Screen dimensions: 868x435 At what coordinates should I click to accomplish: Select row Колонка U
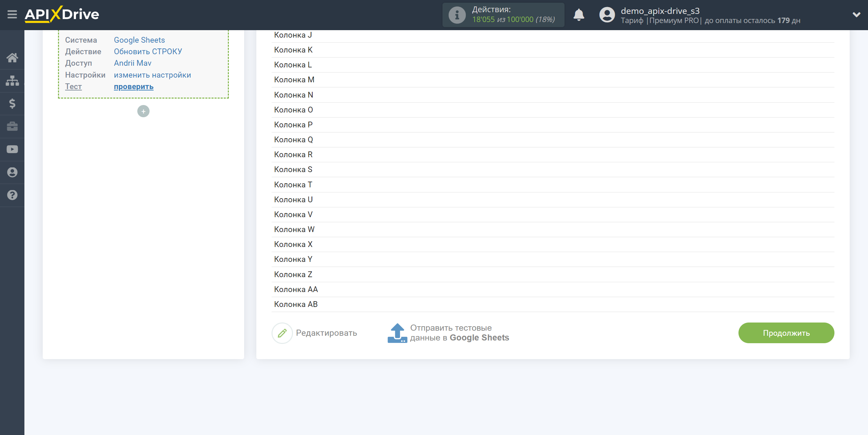point(553,200)
